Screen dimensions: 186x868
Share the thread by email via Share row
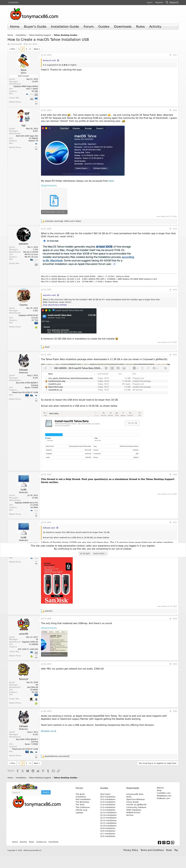(53, 771)
